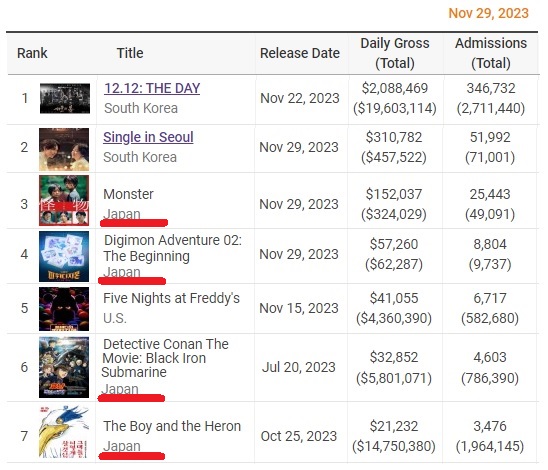Image resolution: width=548 pixels, height=470 pixels.
Task: Select The Boy and the Heron title
Action: [172, 426]
